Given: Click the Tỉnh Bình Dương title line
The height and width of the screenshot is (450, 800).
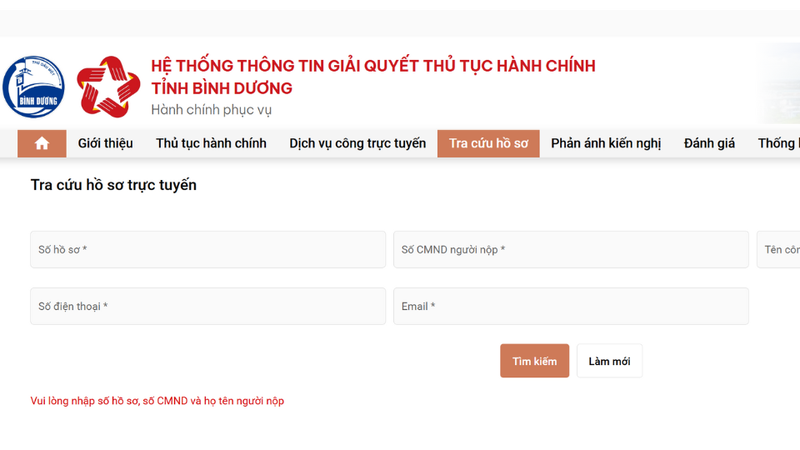Looking at the screenshot, I should coord(222,88).
